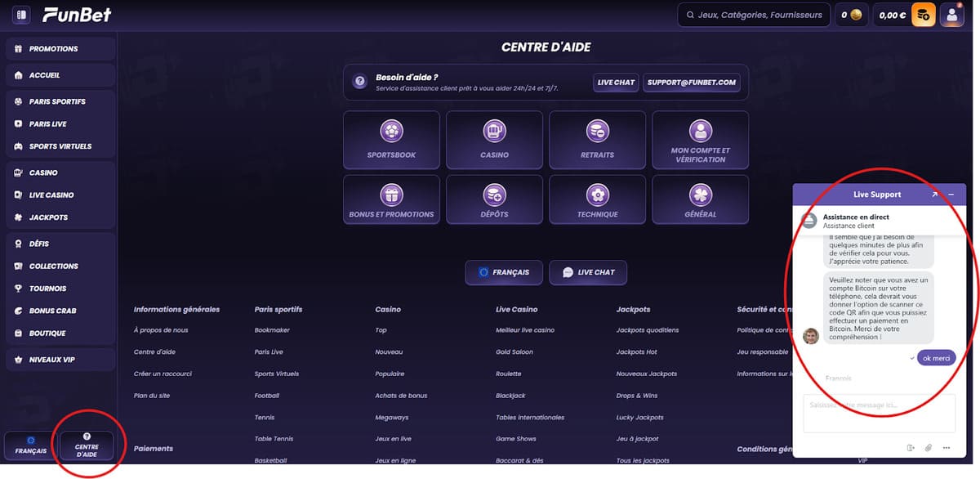The image size is (980, 479).
Task: Type in the chat message field
Action: point(878,413)
